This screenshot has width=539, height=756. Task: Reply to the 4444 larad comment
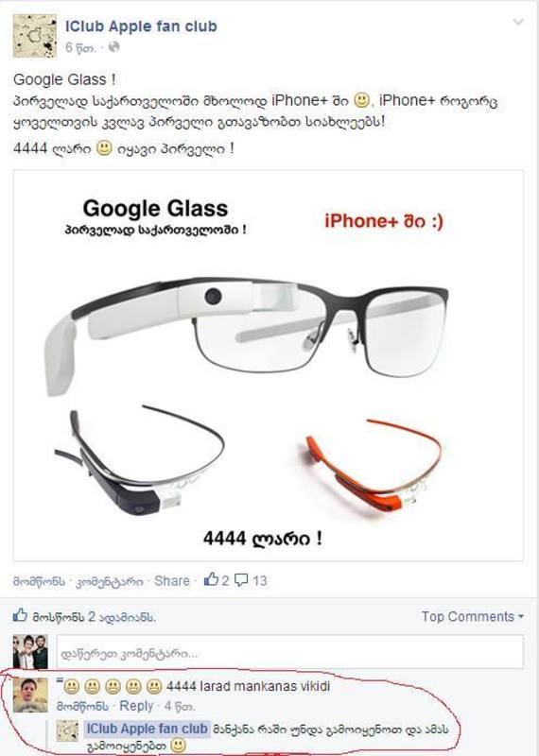tap(136, 706)
